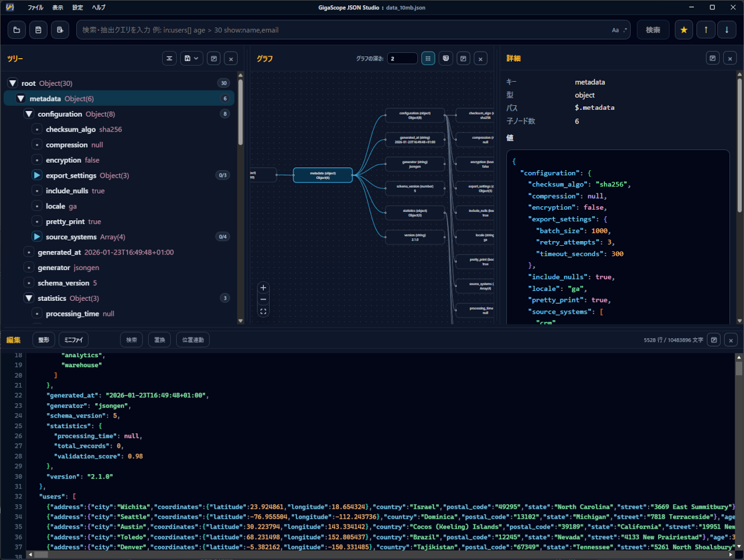This screenshot has width=744, height=560.
Task: Click the ミニファイ minify button
Action: coord(74,340)
